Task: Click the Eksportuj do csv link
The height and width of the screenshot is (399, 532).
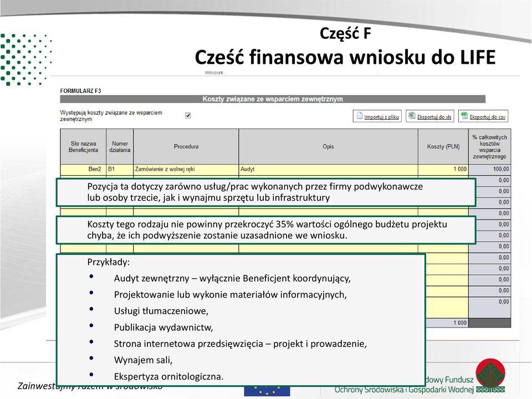Action: [487, 117]
